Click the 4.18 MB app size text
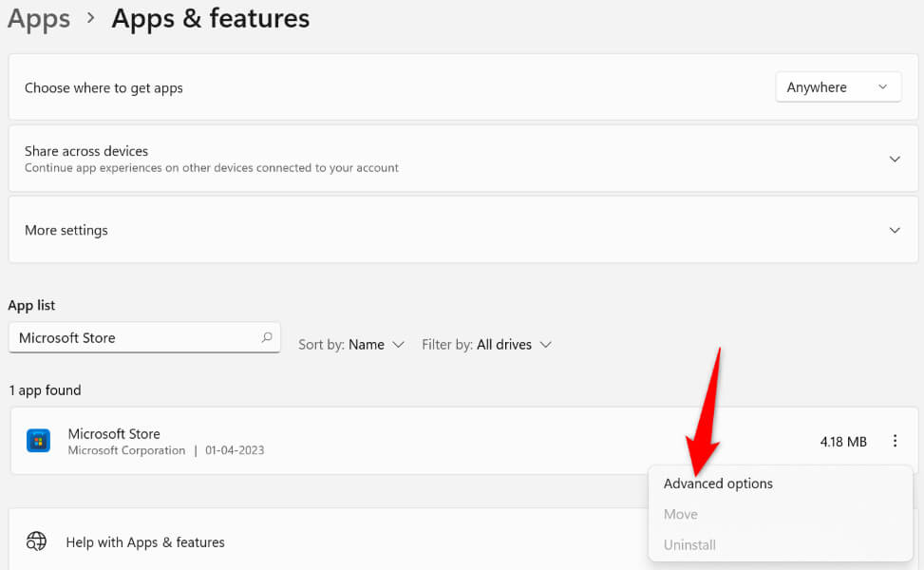This screenshot has width=924, height=570. pos(843,442)
